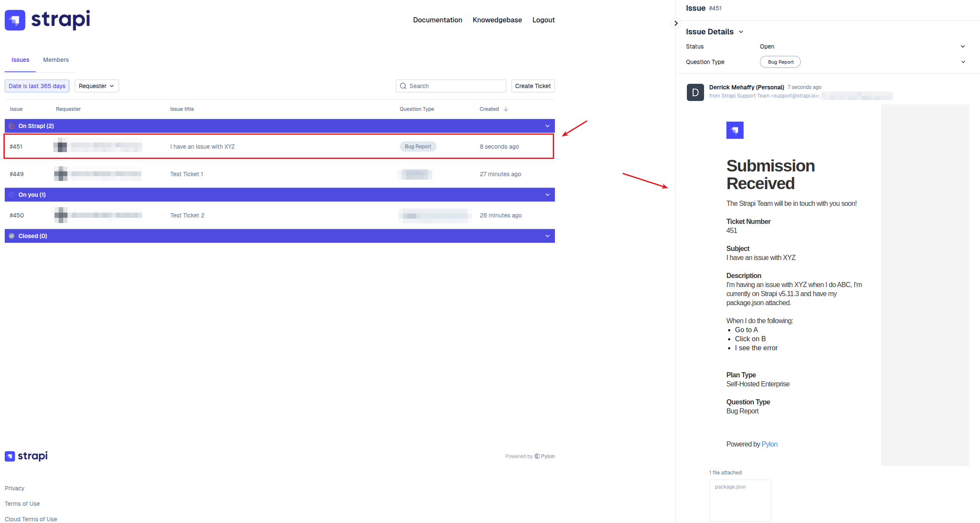Image resolution: width=980 pixels, height=523 pixels.
Task: Click the Closed checkmark status icon
Action: pyautogui.click(x=12, y=236)
